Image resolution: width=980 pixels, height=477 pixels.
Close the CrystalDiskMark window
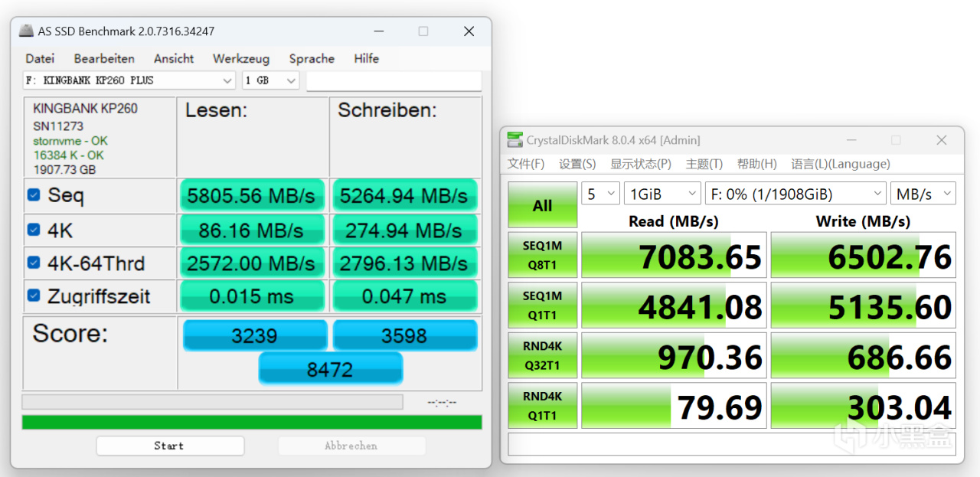[x=942, y=140]
